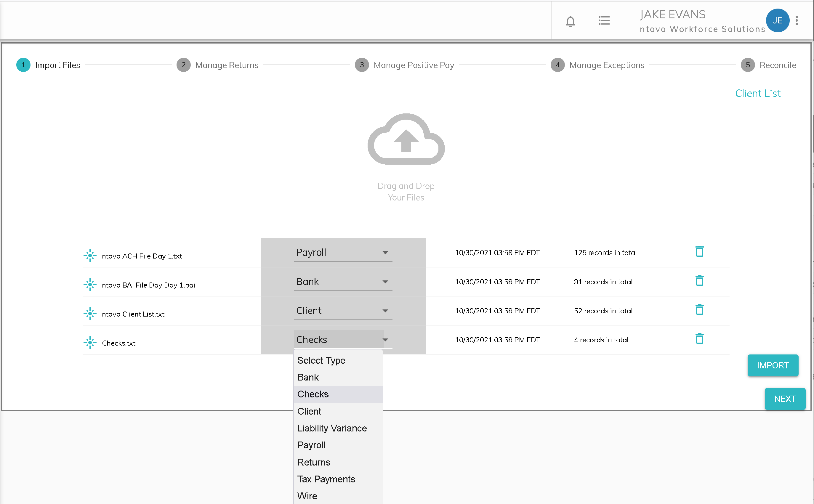Select Tax Payments in the dropdown list
814x504 pixels.
[326, 479]
